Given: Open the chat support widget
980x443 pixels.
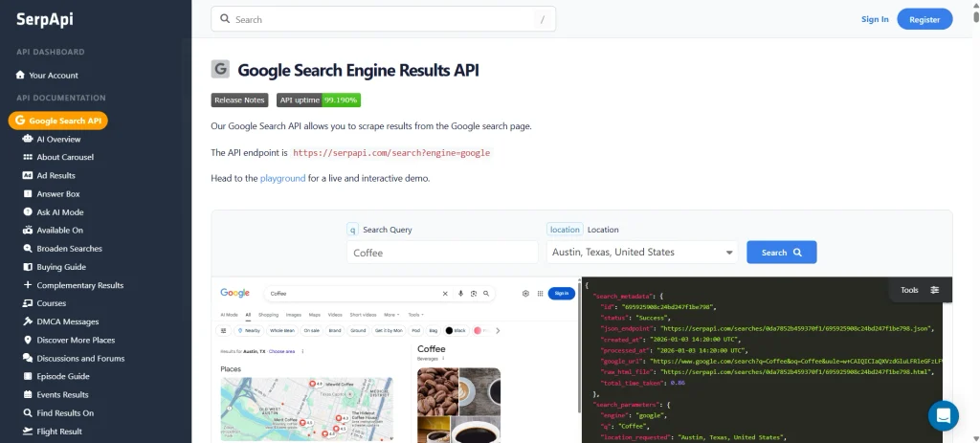Looking at the screenshot, I should [943, 415].
